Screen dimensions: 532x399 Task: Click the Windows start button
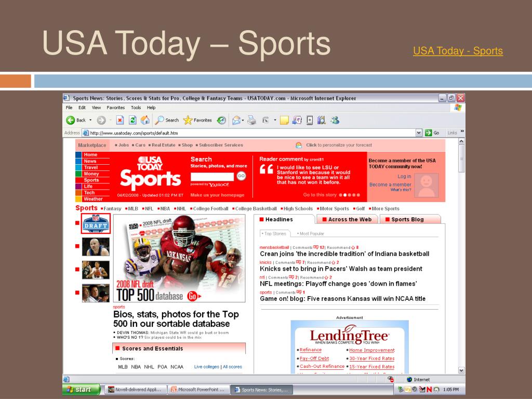coord(82,390)
